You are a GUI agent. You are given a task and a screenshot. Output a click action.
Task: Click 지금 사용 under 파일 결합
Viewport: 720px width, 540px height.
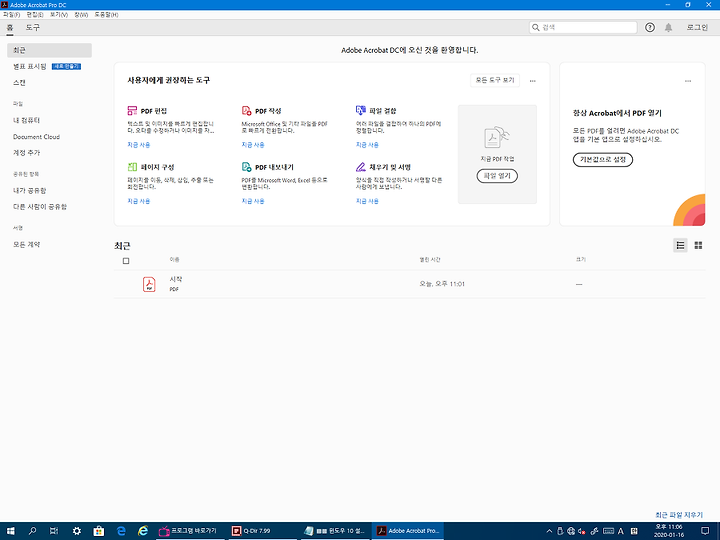(x=367, y=145)
